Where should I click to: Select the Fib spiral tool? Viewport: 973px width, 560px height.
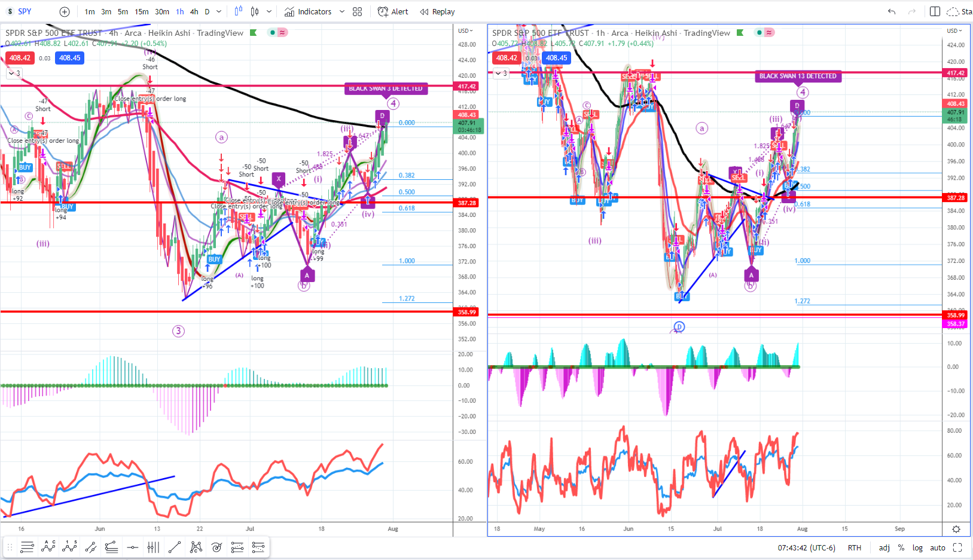pyautogui.click(x=216, y=547)
